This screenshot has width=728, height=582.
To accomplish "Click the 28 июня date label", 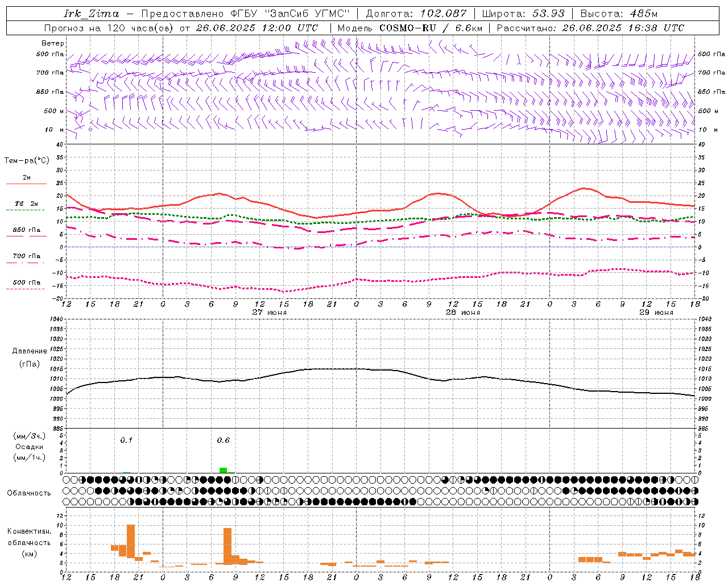I will pyautogui.click(x=463, y=313).
